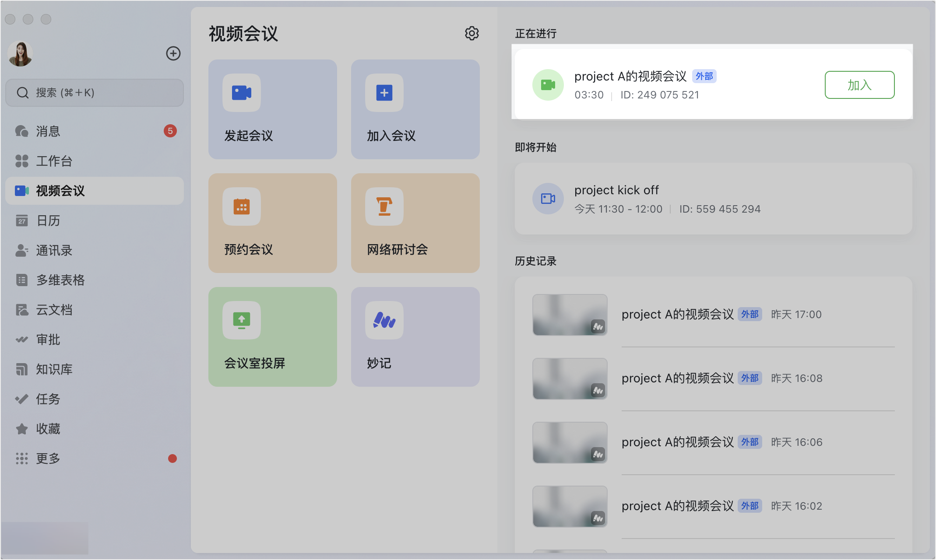Open the user profile avatar
Image resolution: width=936 pixels, height=560 pixels.
pyautogui.click(x=20, y=53)
